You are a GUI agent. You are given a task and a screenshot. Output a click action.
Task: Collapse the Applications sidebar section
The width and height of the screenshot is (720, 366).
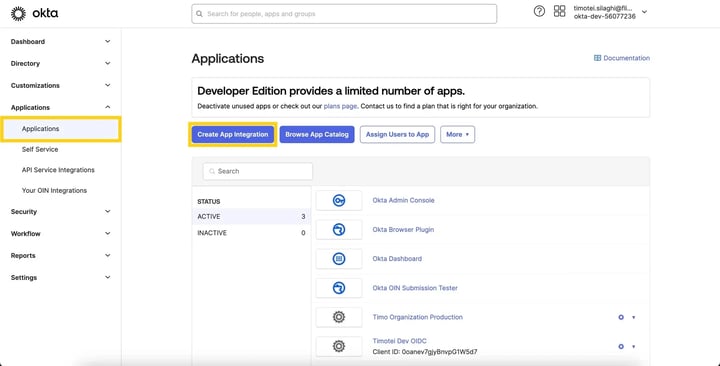pyautogui.click(x=107, y=107)
